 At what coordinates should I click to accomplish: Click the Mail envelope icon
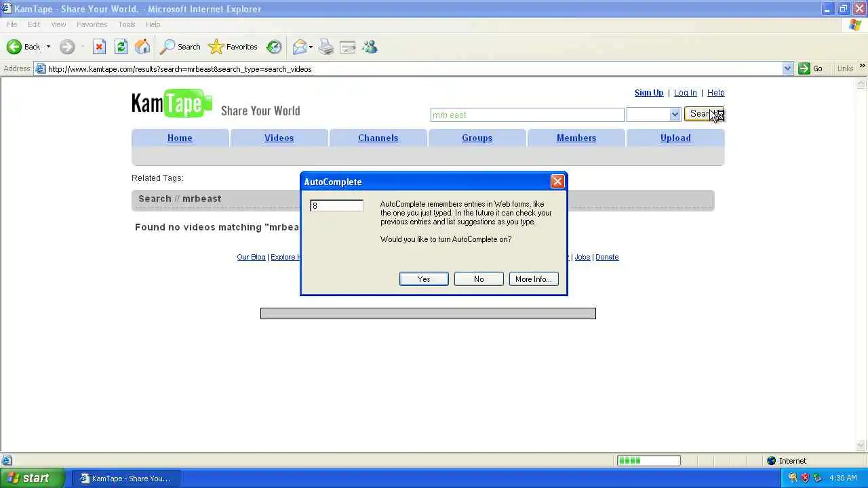coord(299,47)
